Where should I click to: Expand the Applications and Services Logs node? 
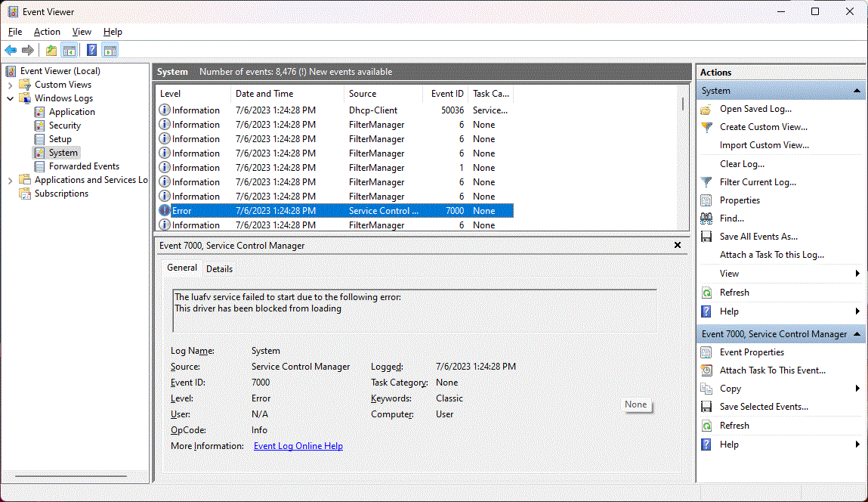(10, 181)
